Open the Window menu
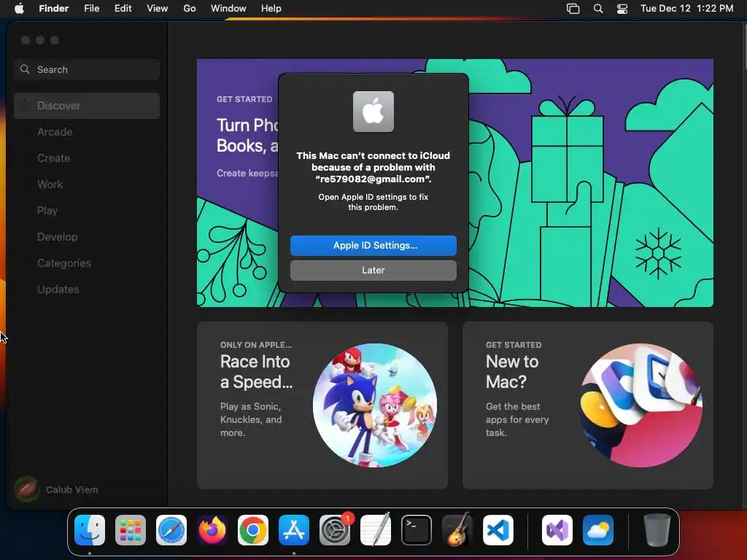The height and width of the screenshot is (560, 747). point(228,9)
